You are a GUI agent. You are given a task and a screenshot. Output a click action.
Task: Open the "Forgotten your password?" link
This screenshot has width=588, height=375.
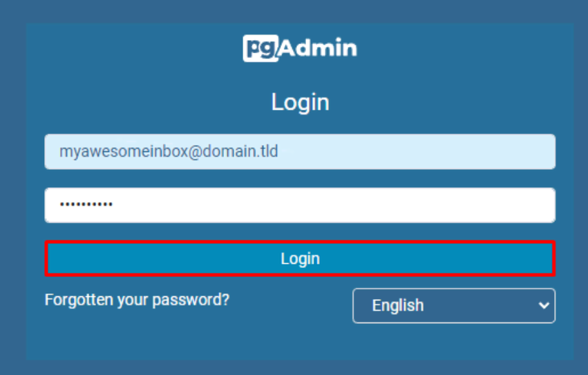137,300
